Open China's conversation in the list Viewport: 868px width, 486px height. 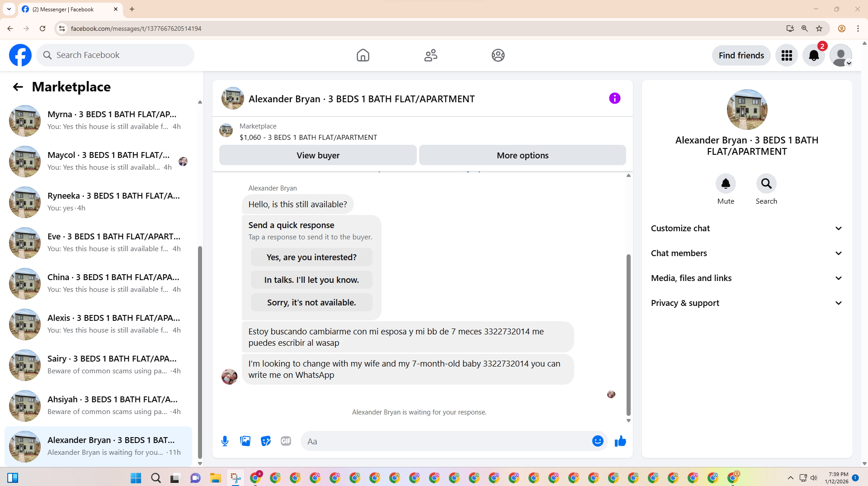pos(99,283)
